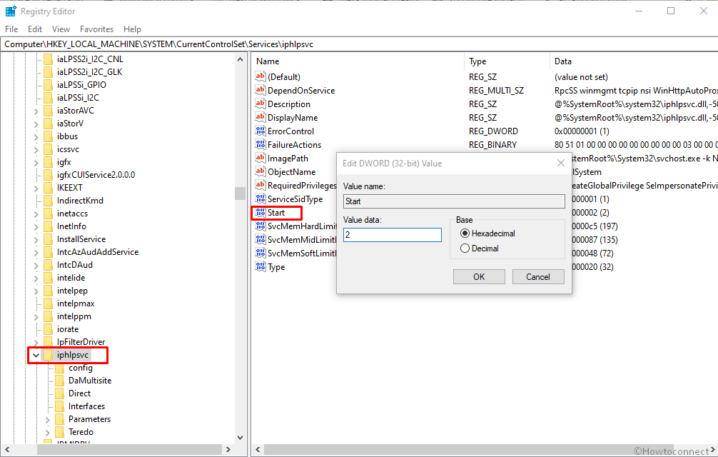This screenshot has height=457, width=718.
Task: Expand the intelppm key
Action: point(36,316)
